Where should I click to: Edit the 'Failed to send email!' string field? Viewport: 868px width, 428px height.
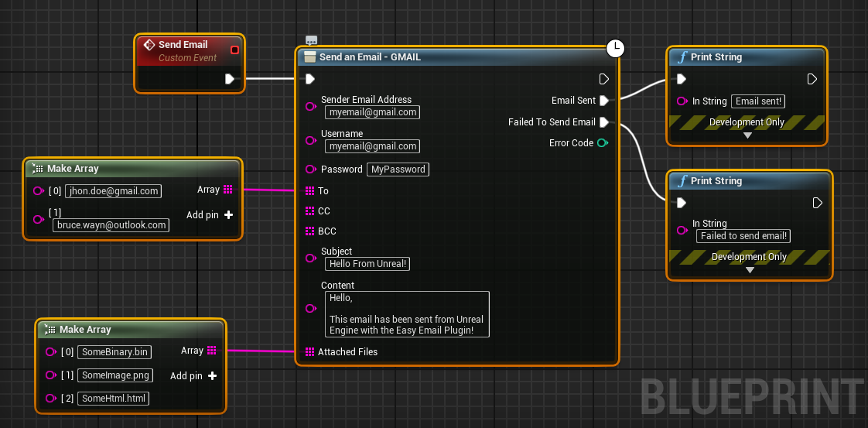pos(743,236)
